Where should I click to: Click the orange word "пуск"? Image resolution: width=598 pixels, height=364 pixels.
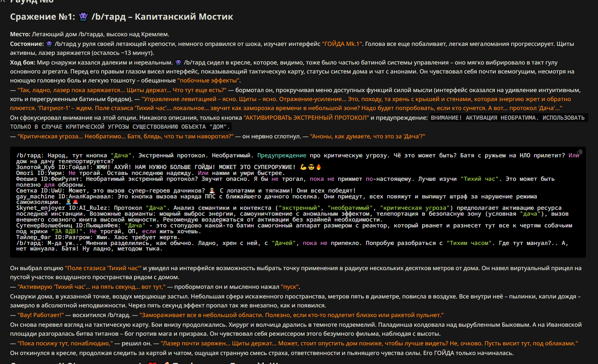coord(290,287)
